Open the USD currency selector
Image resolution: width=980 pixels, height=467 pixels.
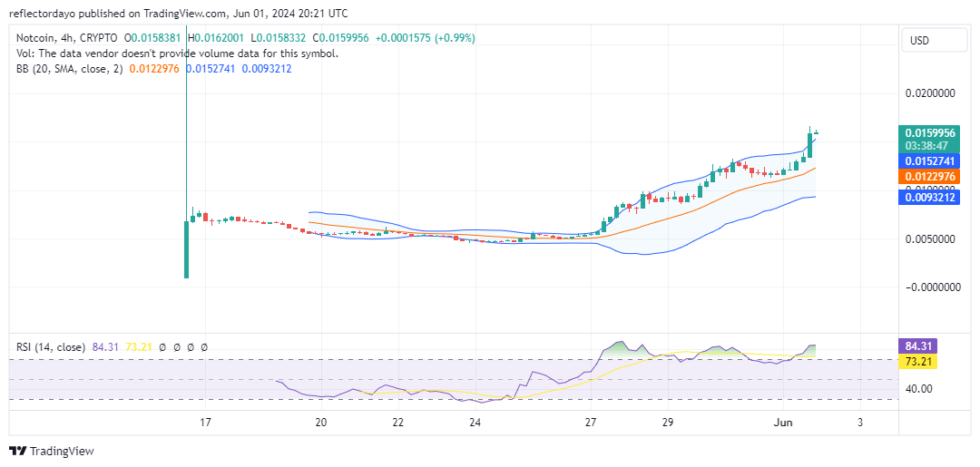tap(935, 41)
